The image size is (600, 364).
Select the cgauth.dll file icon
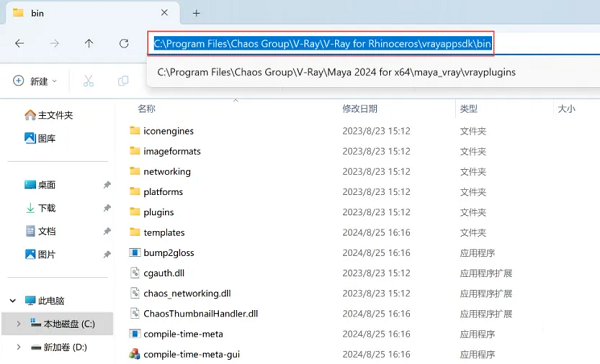[135, 273]
